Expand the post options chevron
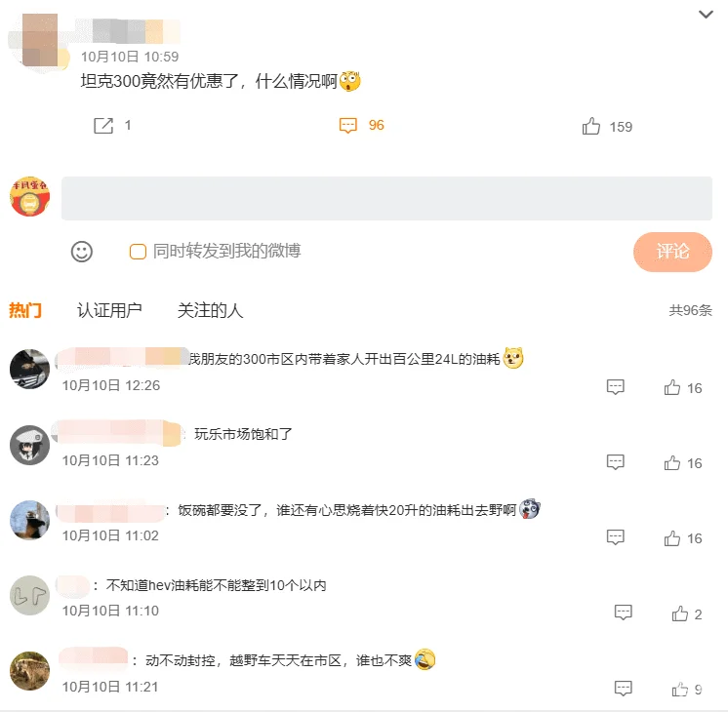Screen dimensions: 728x712 (x=706, y=15)
